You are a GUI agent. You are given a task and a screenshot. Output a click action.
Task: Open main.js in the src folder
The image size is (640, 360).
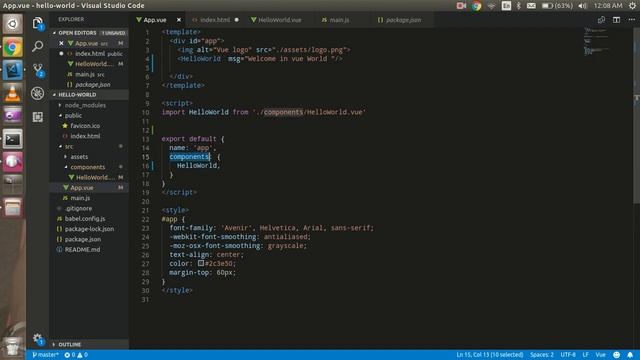click(x=80, y=198)
